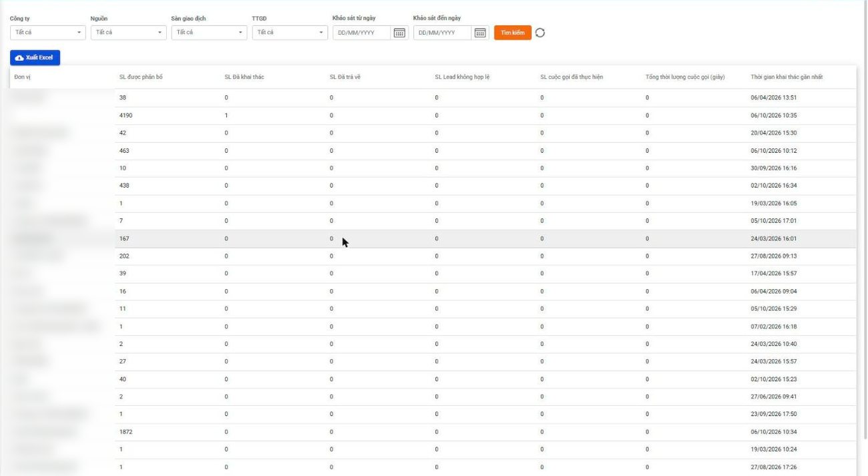This screenshot has height=476, width=868.
Task: Click the circular refresh icon beside Tìm kiếm
Action: [540, 33]
